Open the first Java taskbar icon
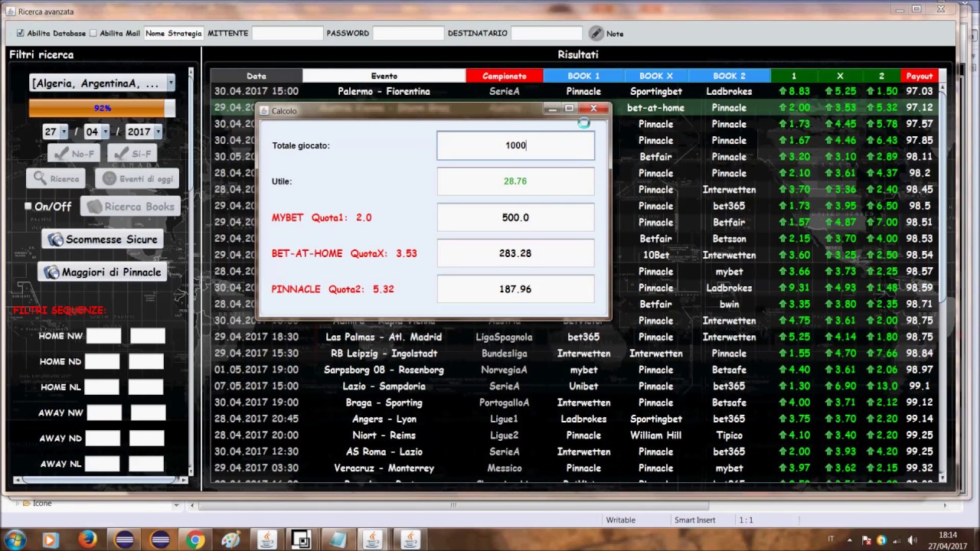 266,540
